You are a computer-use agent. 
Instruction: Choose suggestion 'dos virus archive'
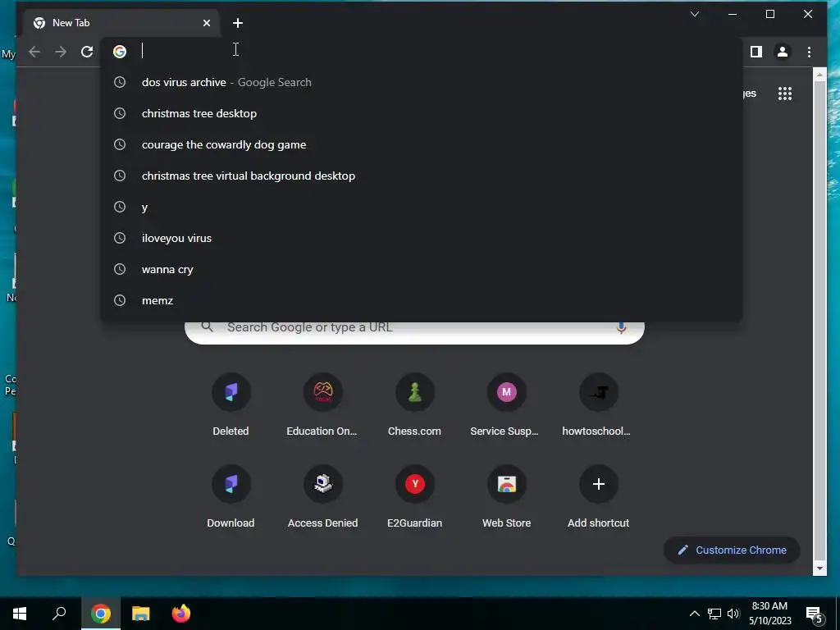421,82
